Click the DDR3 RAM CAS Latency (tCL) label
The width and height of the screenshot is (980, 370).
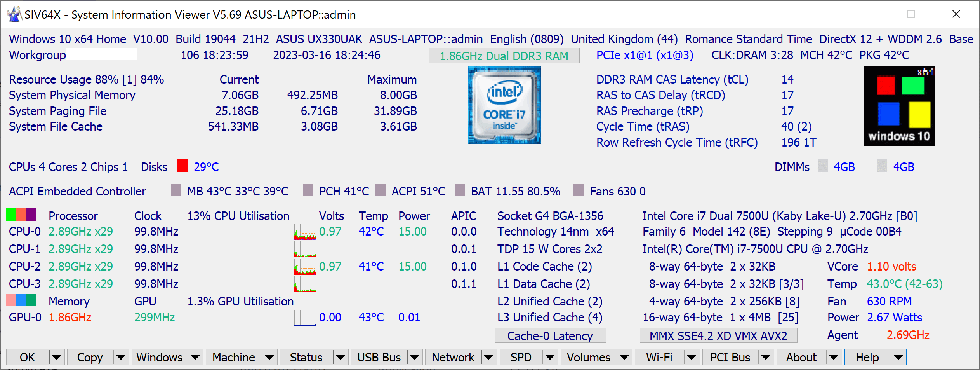tap(672, 80)
